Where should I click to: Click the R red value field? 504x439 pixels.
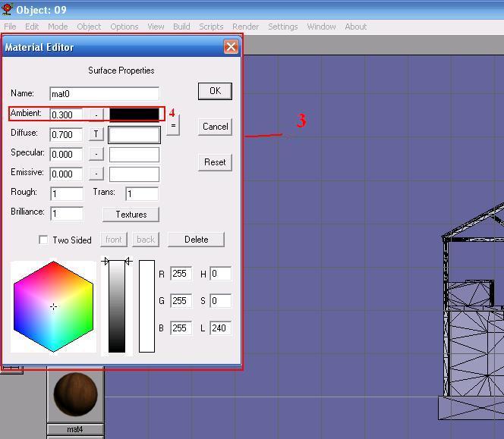click(181, 274)
